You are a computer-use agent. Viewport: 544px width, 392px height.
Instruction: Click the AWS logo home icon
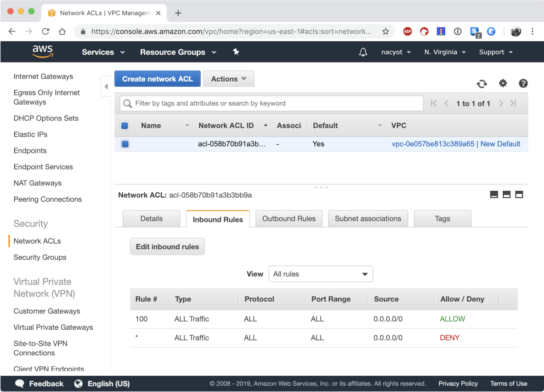pyautogui.click(x=43, y=51)
